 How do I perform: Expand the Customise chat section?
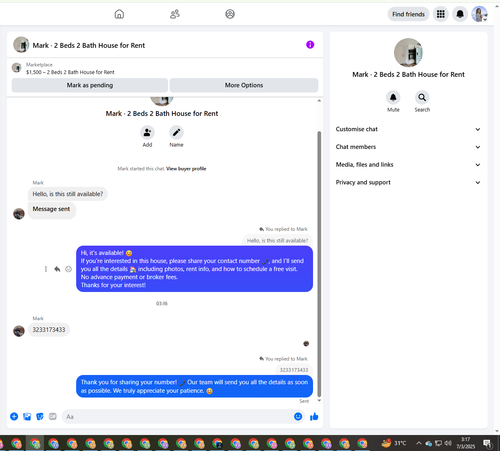408,129
